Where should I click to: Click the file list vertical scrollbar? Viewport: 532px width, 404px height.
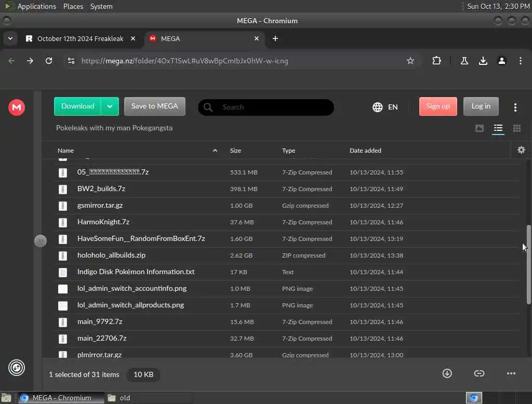(528, 265)
